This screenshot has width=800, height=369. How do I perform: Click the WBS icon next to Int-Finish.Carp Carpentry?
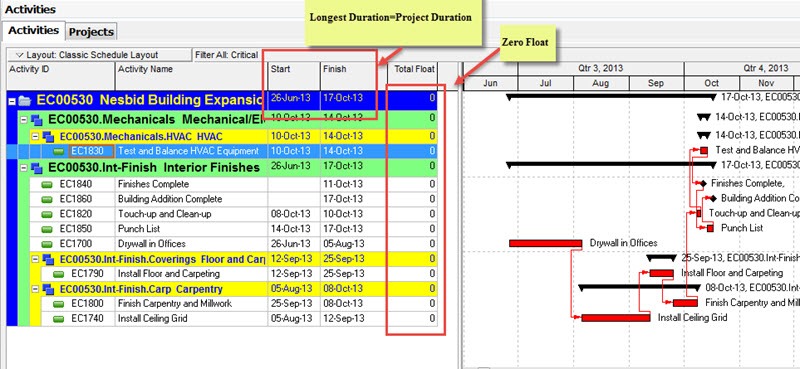point(48,289)
